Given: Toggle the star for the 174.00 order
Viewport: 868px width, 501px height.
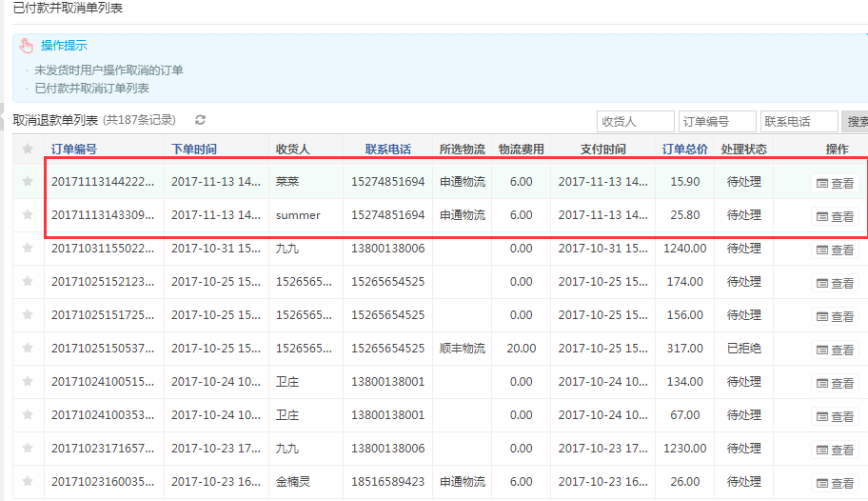Looking at the screenshot, I should tap(28, 281).
